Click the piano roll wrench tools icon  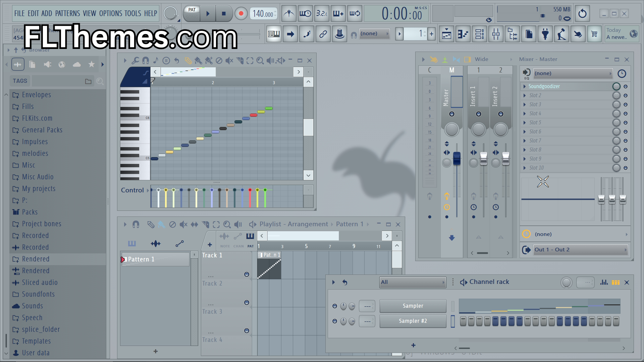135,61
